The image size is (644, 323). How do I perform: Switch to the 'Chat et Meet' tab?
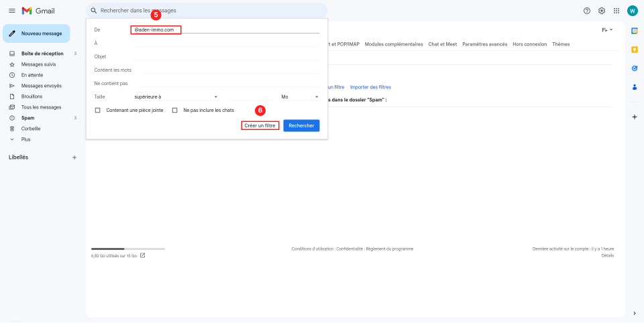point(442,44)
